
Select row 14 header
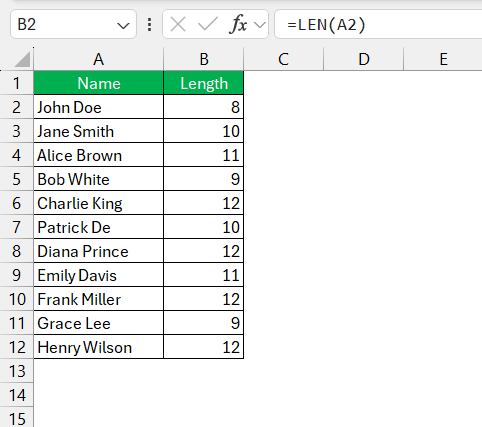coord(17,395)
